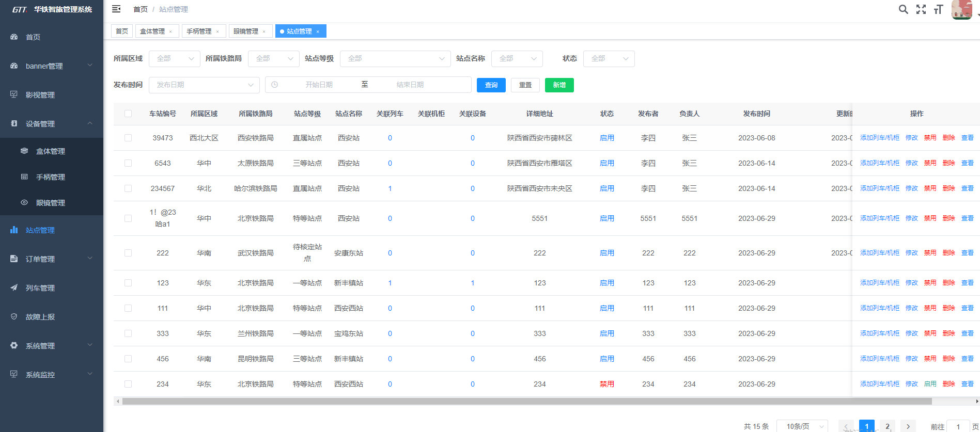Click the 结束日期 end date field
The width and height of the screenshot is (980, 432).
pos(410,85)
